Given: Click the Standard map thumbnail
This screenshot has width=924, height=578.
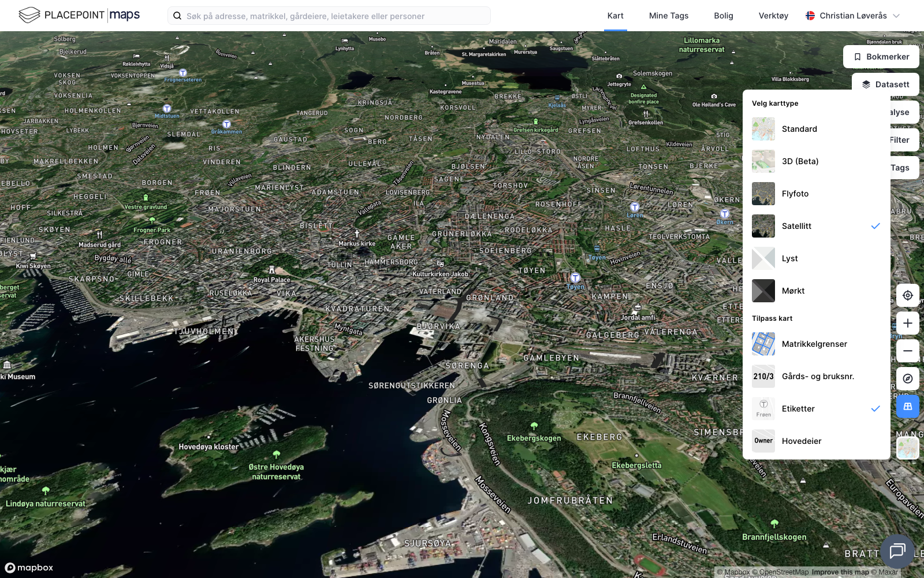Looking at the screenshot, I should pos(763,129).
